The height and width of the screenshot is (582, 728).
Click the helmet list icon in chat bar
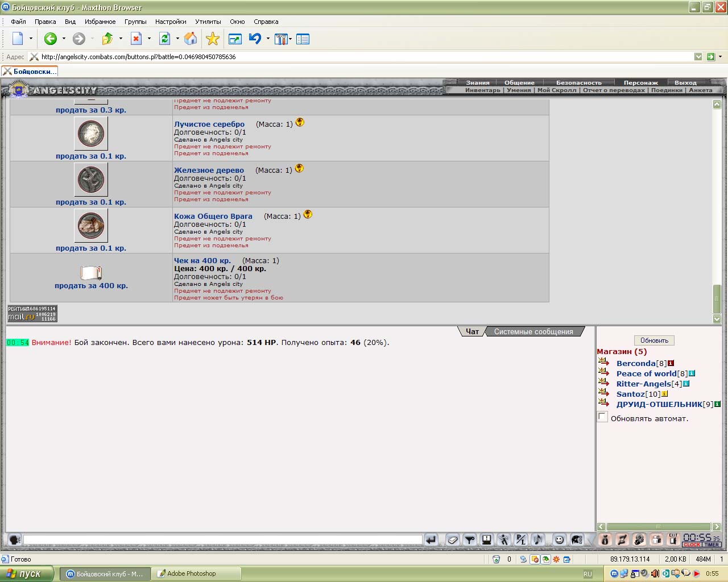(576, 539)
